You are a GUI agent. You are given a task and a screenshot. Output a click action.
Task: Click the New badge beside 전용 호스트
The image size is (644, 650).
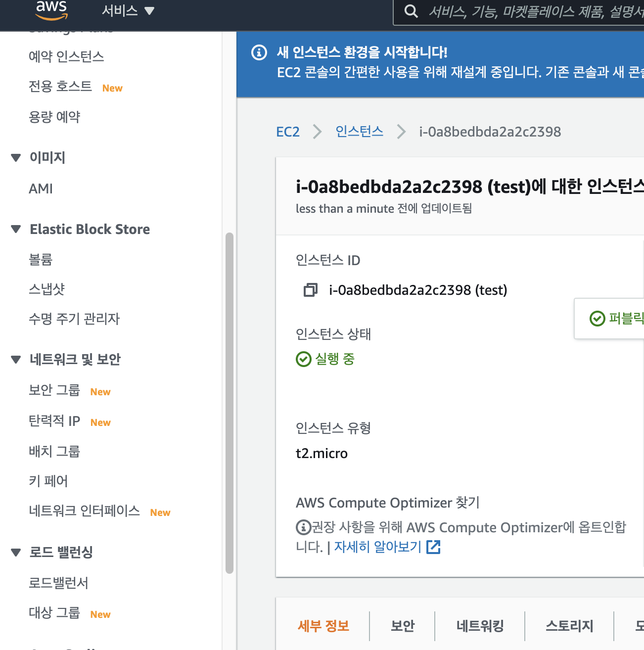(x=112, y=89)
